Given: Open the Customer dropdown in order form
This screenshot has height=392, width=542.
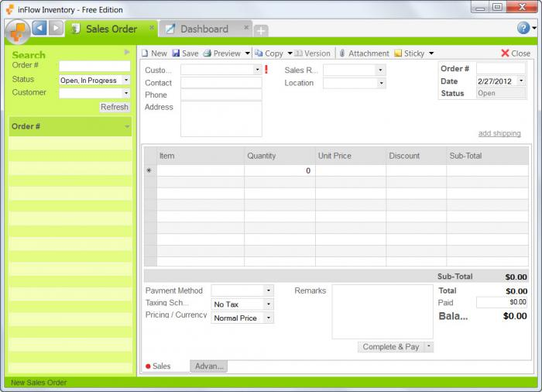Looking at the screenshot, I should (x=257, y=70).
